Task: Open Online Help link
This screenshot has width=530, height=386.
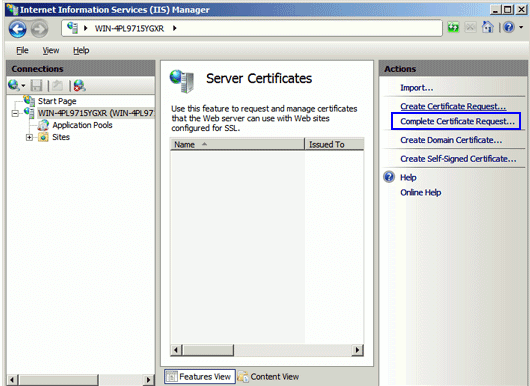Action: 420,193
